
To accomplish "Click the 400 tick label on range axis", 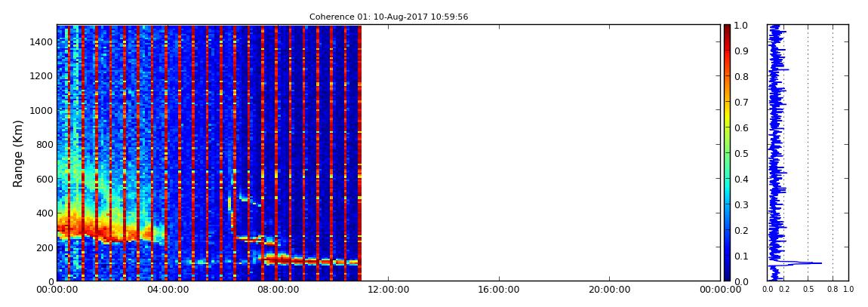I will [44, 213].
